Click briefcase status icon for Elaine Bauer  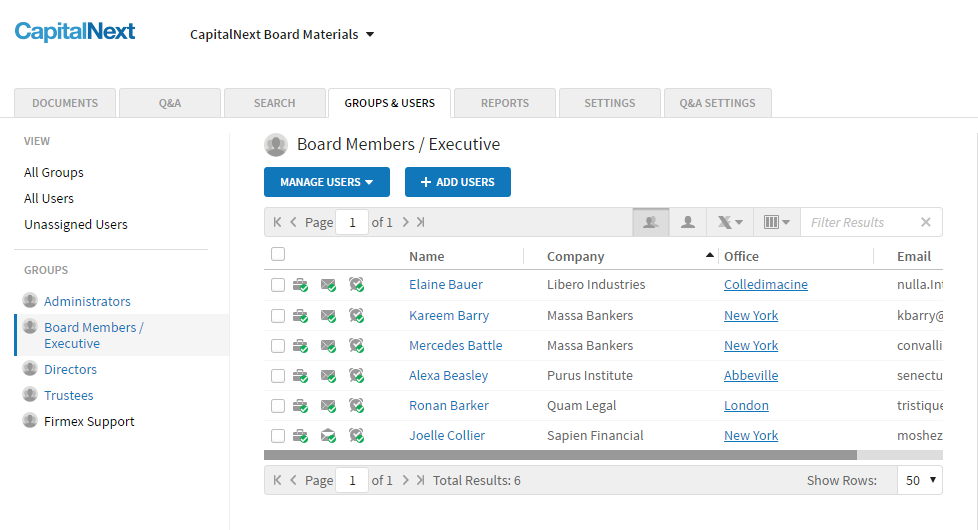pyautogui.click(x=300, y=285)
